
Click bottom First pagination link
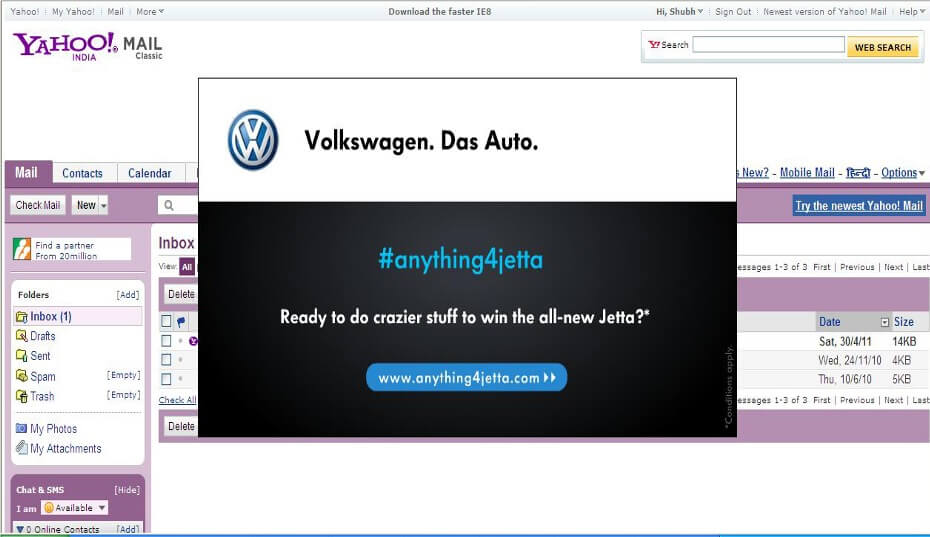point(821,400)
